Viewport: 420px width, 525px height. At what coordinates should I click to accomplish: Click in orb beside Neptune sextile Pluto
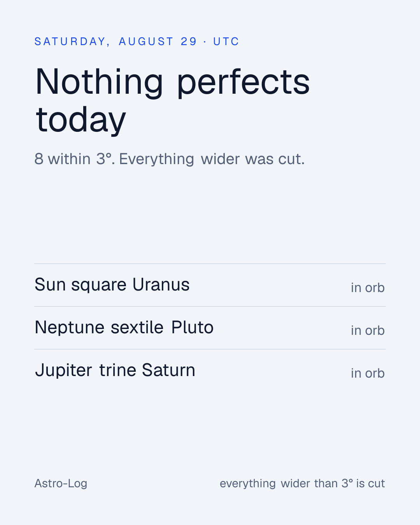point(367,331)
